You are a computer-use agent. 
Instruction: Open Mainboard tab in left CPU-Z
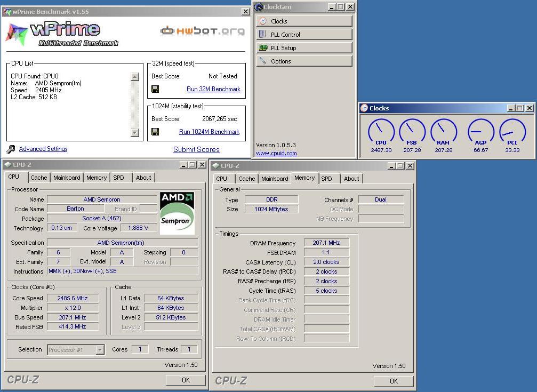(67, 178)
